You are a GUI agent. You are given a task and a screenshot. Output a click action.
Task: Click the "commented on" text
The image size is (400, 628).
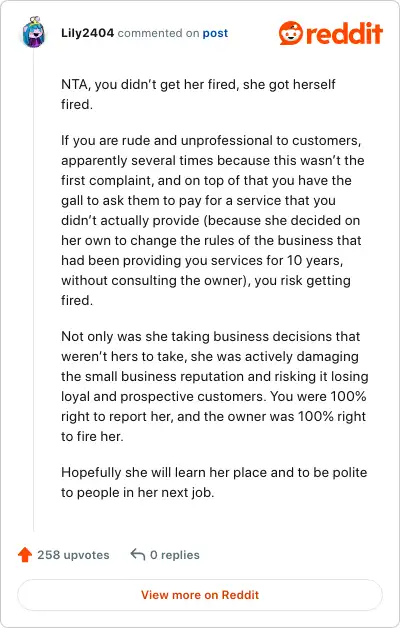coord(158,33)
